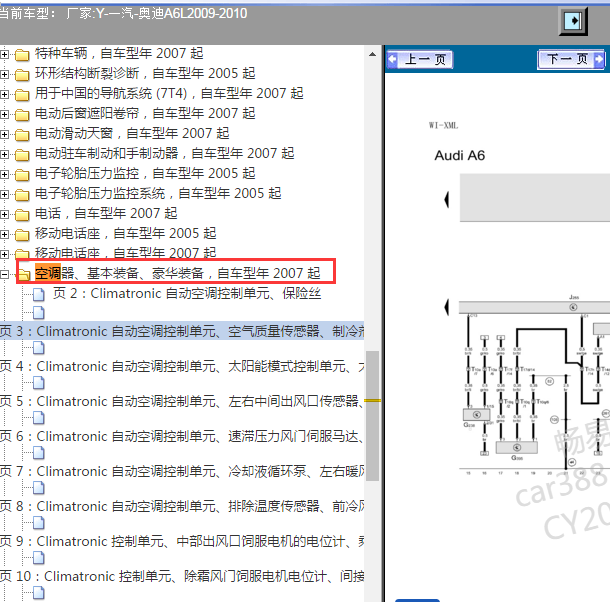Viewport: 610px width, 602px height.
Task: Select 环形结构断裂诊断，自车型年 2005 起
Action: pos(145,73)
